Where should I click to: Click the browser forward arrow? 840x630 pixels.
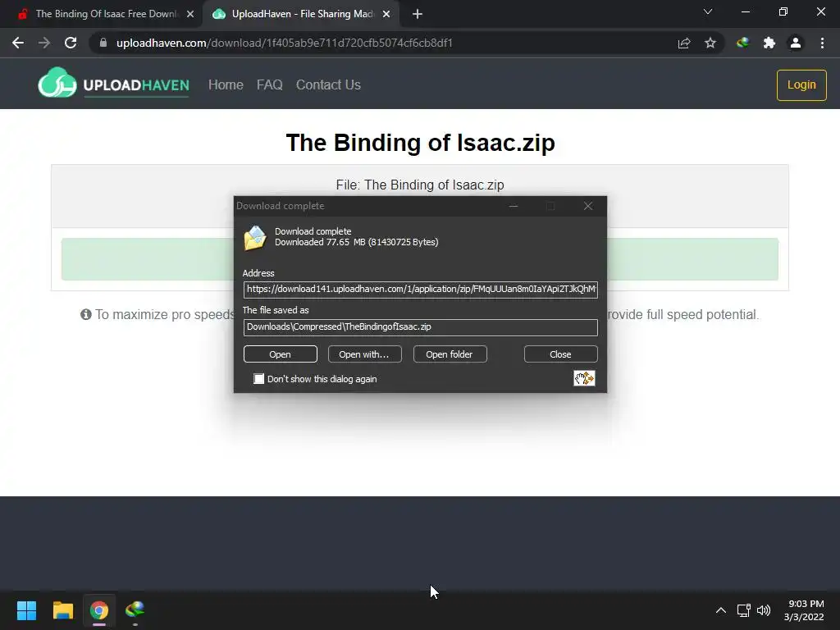(44, 43)
